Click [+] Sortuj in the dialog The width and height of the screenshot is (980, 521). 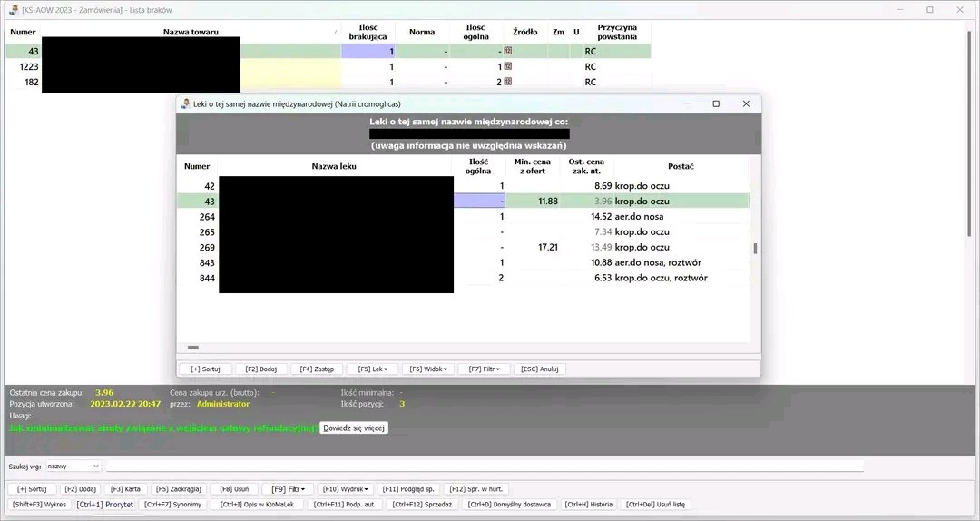(x=205, y=369)
